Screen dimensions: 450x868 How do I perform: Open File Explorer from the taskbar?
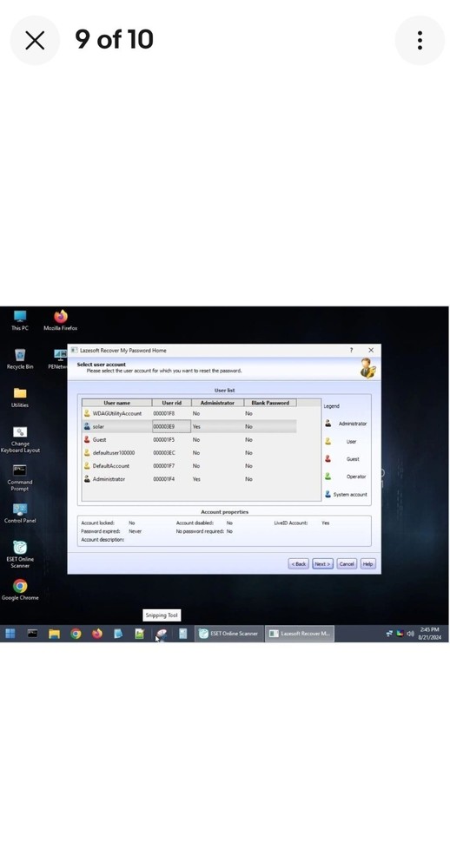[x=54, y=634]
